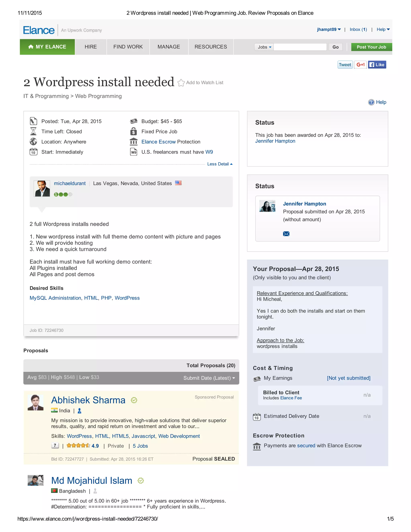This screenshot has width=411, height=532.
Task: Click Abhishek Sharma's verified badge icon
Action: click(x=134, y=400)
